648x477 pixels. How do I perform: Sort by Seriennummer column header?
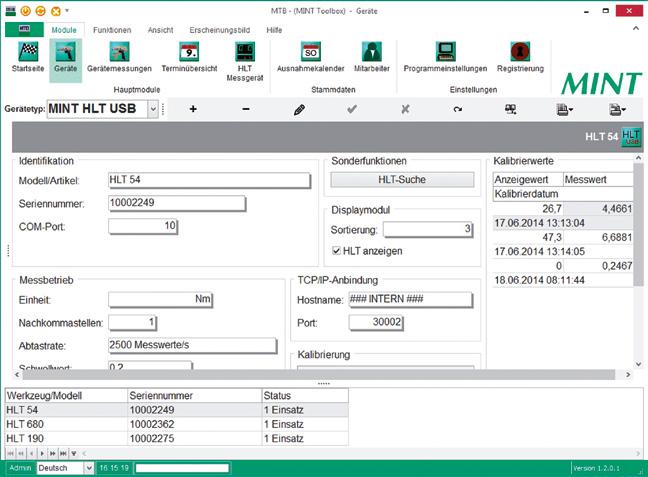[x=195, y=396]
